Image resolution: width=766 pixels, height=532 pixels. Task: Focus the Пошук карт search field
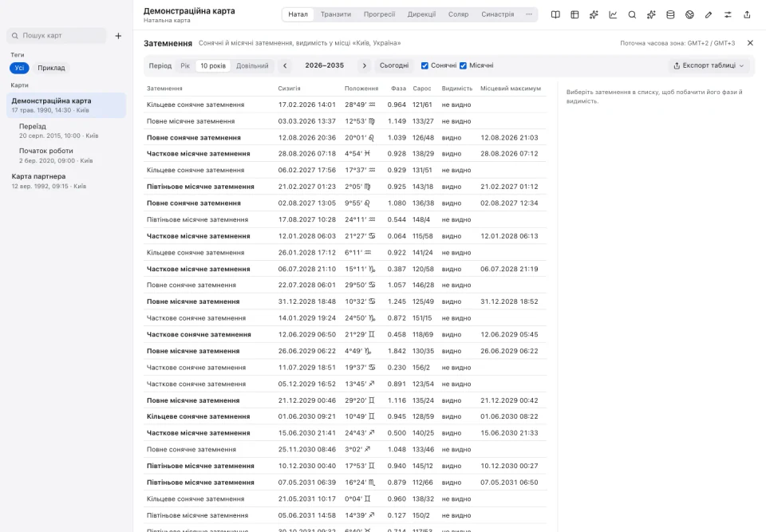tap(57, 36)
